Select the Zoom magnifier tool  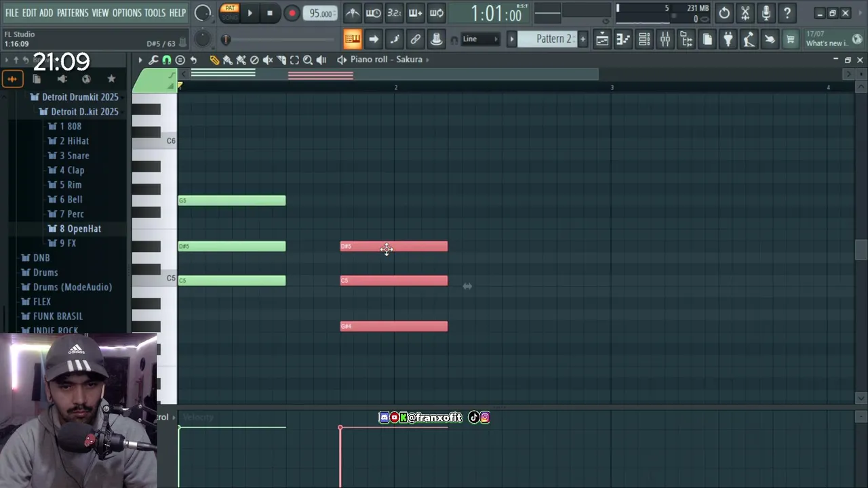308,60
